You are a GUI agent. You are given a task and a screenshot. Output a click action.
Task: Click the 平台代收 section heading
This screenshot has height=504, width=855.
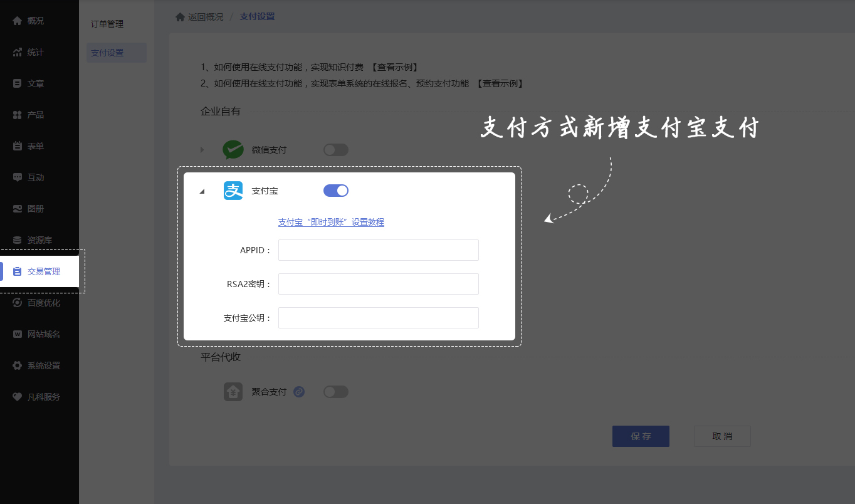tap(221, 357)
